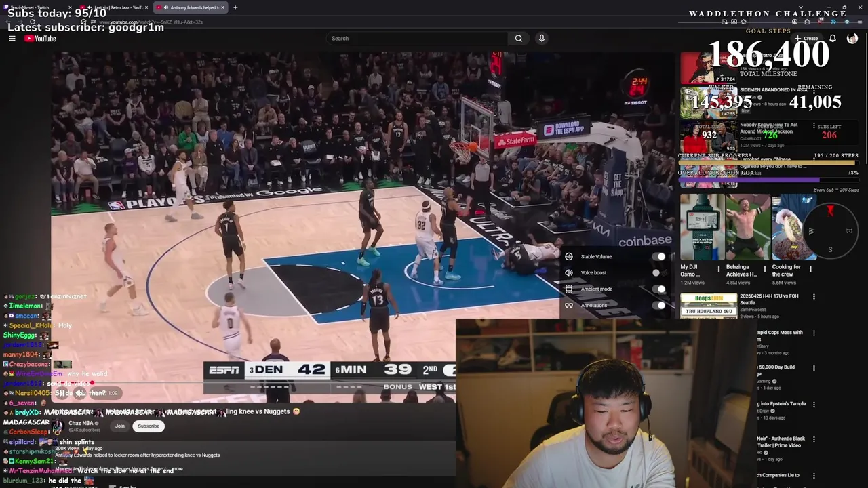The width and height of the screenshot is (868, 488).
Task: Close the Retro Jazz browser tab
Action: (x=146, y=7)
